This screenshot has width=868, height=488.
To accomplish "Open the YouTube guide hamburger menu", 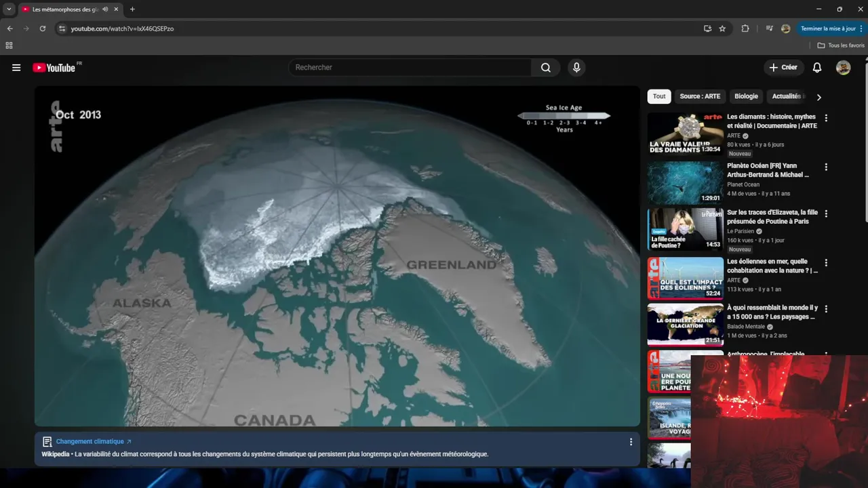I will click(x=16, y=68).
